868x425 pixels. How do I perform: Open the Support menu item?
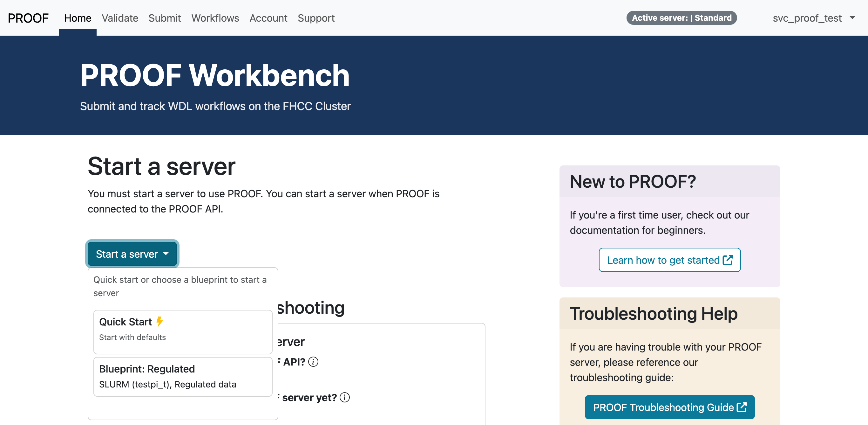pyautogui.click(x=316, y=18)
